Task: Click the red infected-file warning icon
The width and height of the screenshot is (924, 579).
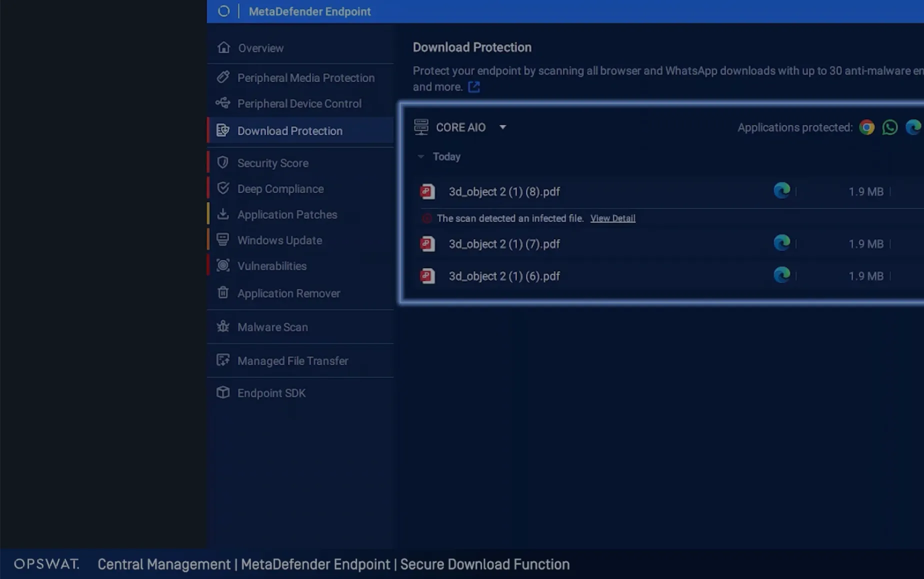Action: (x=426, y=218)
